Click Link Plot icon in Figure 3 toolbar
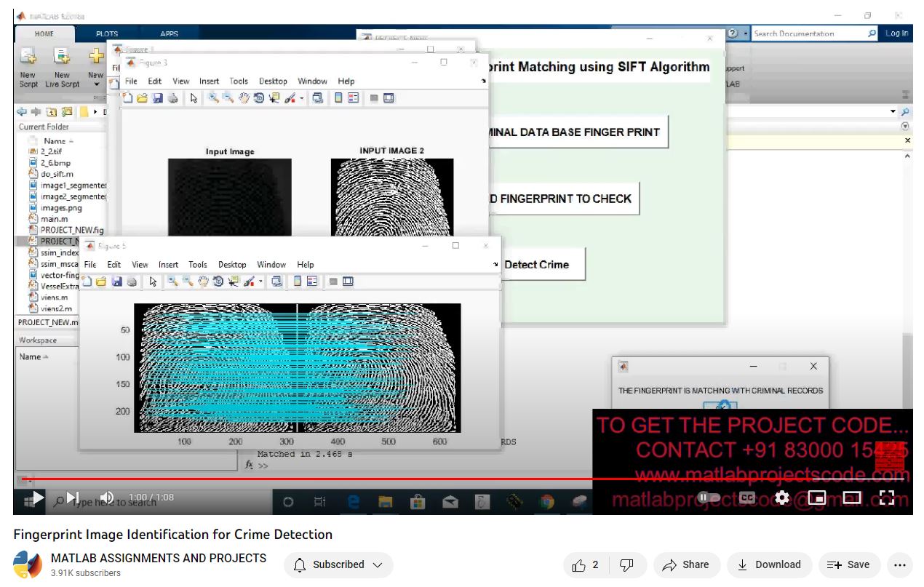This screenshot has width=924, height=587. click(x=318, y=98)
